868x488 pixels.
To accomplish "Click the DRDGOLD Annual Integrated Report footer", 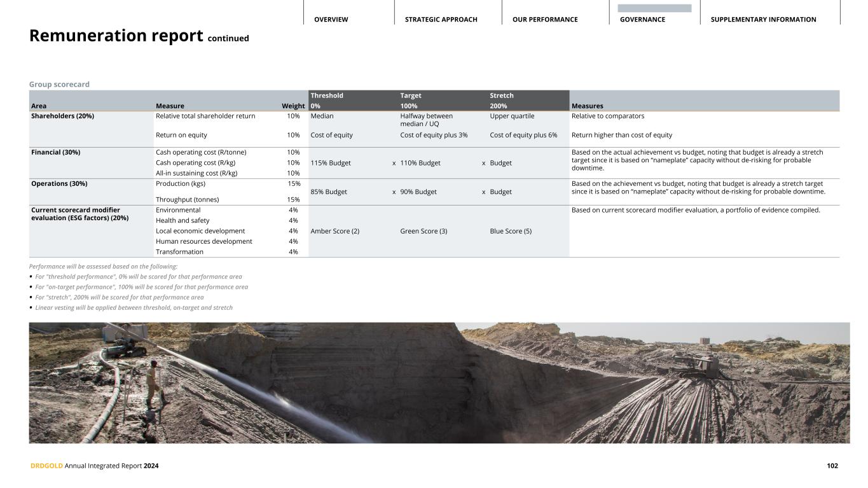I will click(95, 466).
